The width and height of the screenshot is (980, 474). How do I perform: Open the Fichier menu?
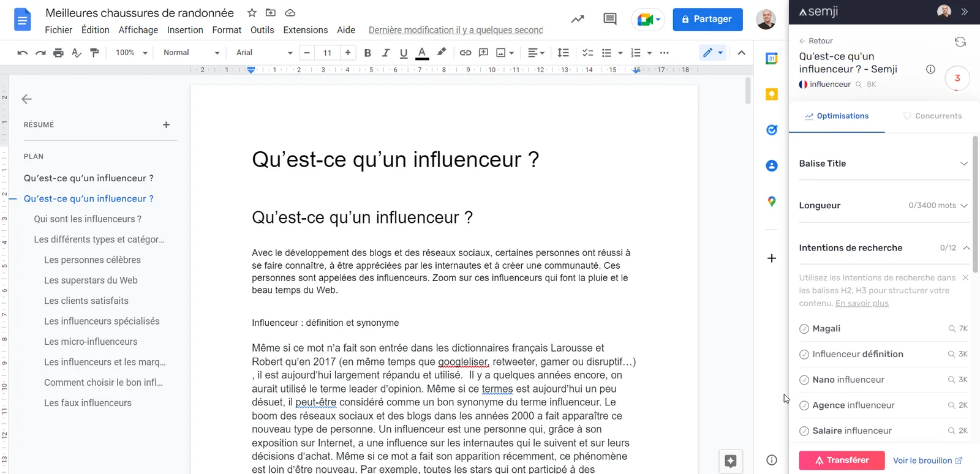point(58,30)
